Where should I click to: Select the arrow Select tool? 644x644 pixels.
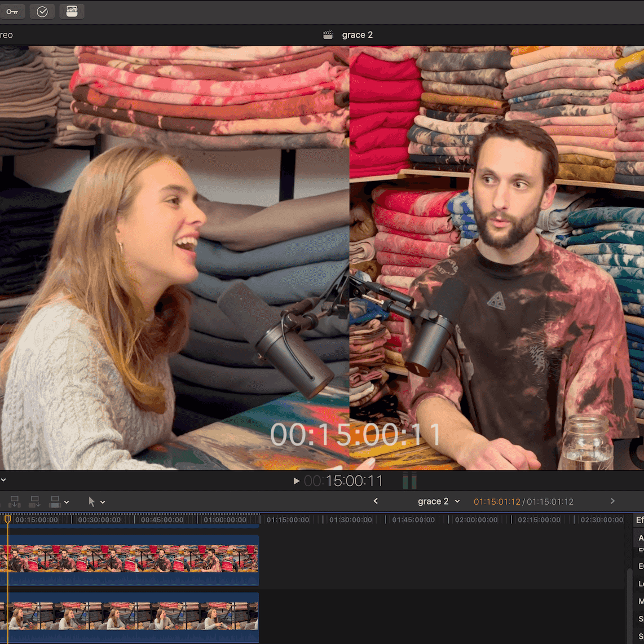point(91,501)
